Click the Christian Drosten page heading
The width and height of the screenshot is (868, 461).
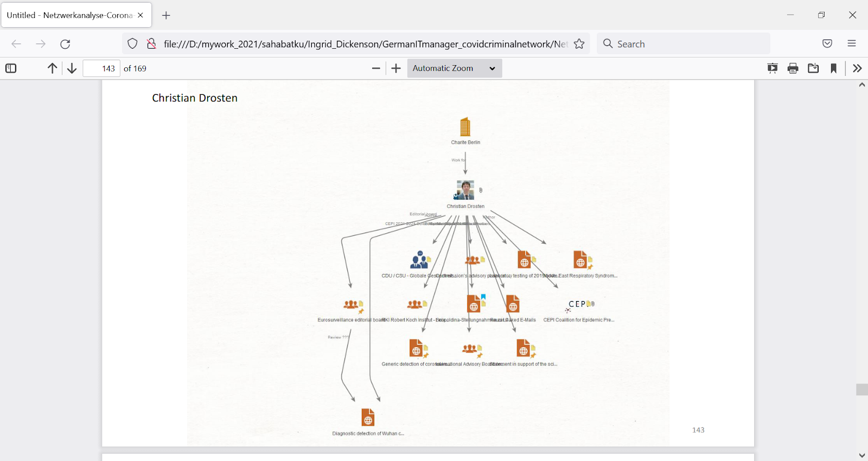pos(195,98)
